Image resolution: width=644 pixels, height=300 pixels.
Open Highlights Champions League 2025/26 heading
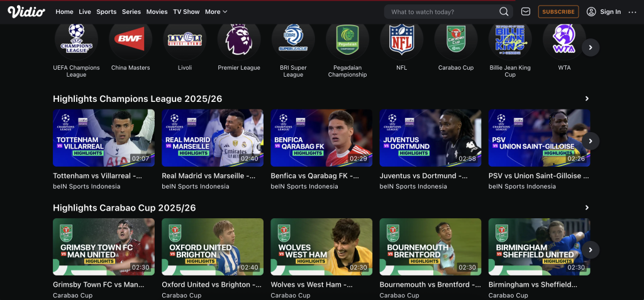[138, 99]
